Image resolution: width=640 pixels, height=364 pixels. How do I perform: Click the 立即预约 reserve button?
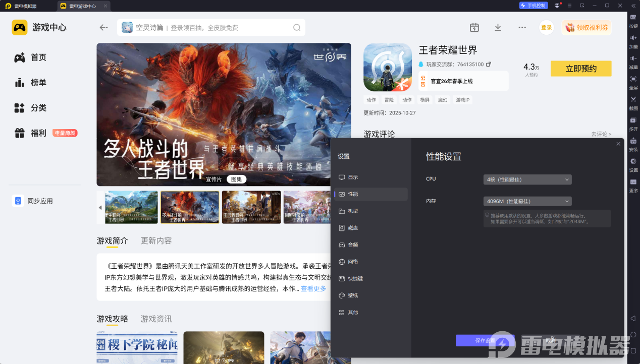[x=580, y=69]
